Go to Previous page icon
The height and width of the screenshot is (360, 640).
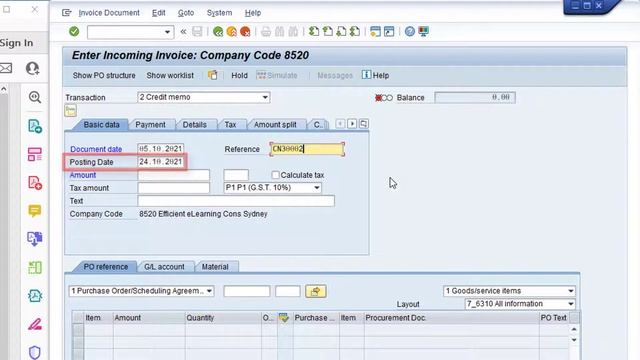click(x=327, y=31)
